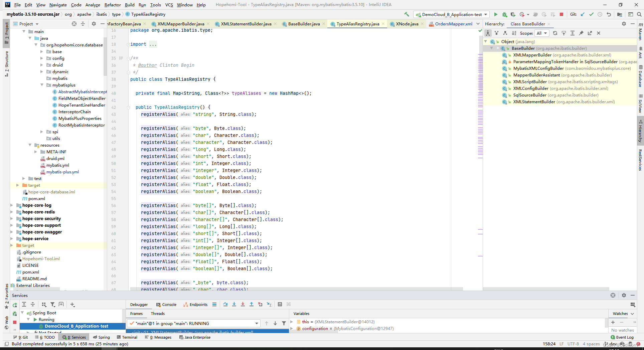Show subtypes hierarchy icon
Screen dimensions: 644x350
505,33
